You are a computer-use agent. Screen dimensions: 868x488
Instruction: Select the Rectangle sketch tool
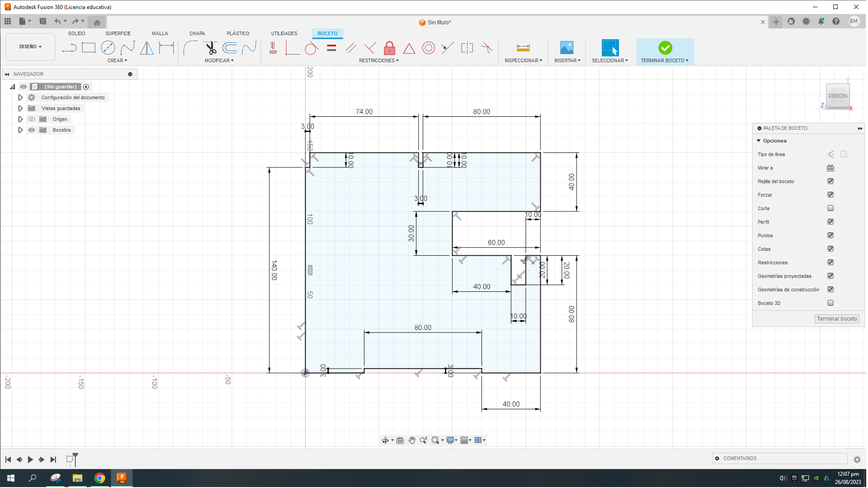click(x=88, y=48)
